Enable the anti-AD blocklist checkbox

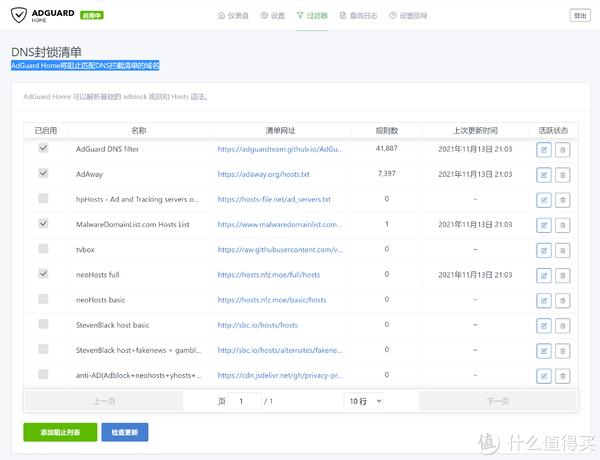(x=43, y=374)
